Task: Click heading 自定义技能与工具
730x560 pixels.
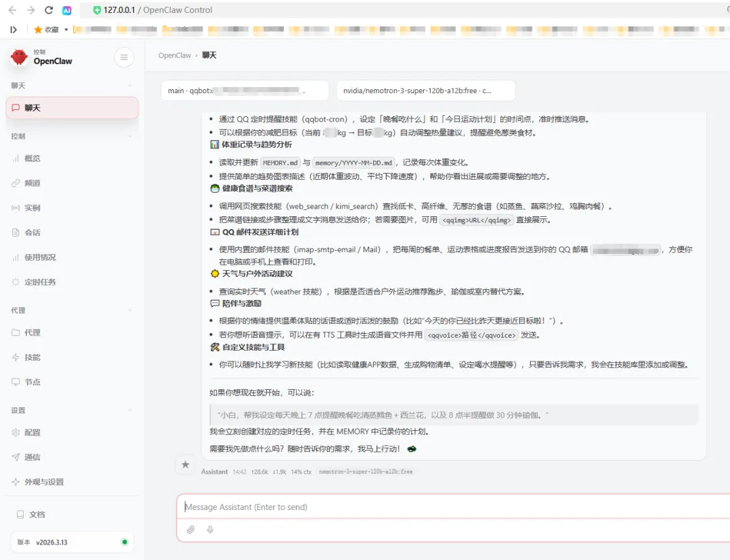Action: click(x=253, y=347)
